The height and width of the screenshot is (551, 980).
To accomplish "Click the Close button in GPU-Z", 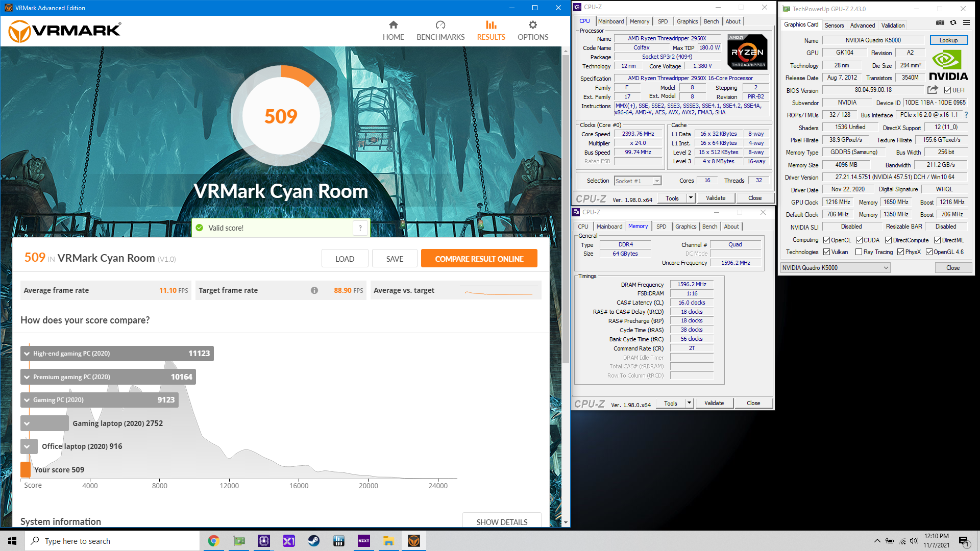I will [x=952, y=268].
